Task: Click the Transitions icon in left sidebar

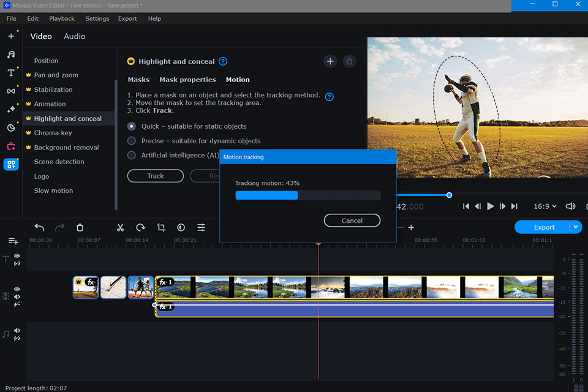Action: click(11, 91)
